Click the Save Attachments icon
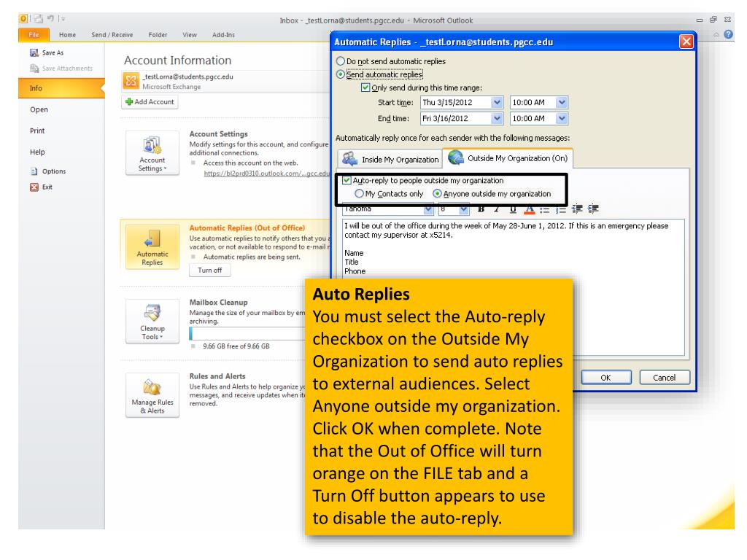This screenshot has height=560, width=747. click(34, 69)
